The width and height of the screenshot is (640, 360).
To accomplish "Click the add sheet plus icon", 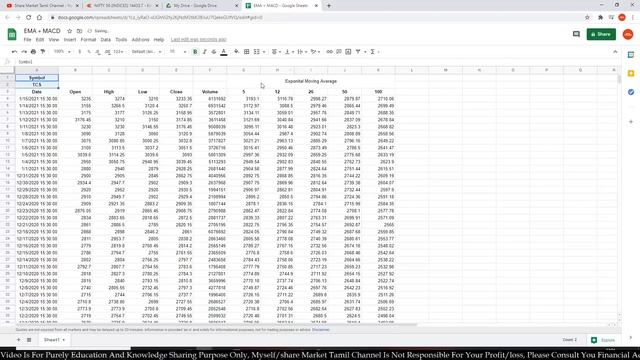I will click(x=18, y=340).
